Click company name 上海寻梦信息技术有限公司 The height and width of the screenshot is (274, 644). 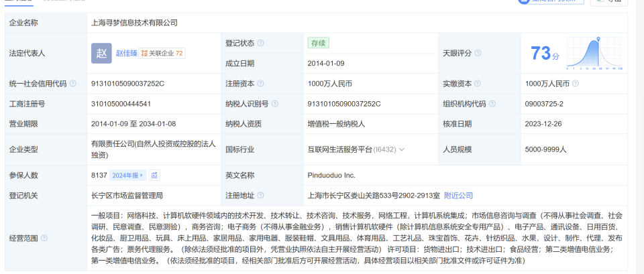pyautogui.click(x=134, y=23)
